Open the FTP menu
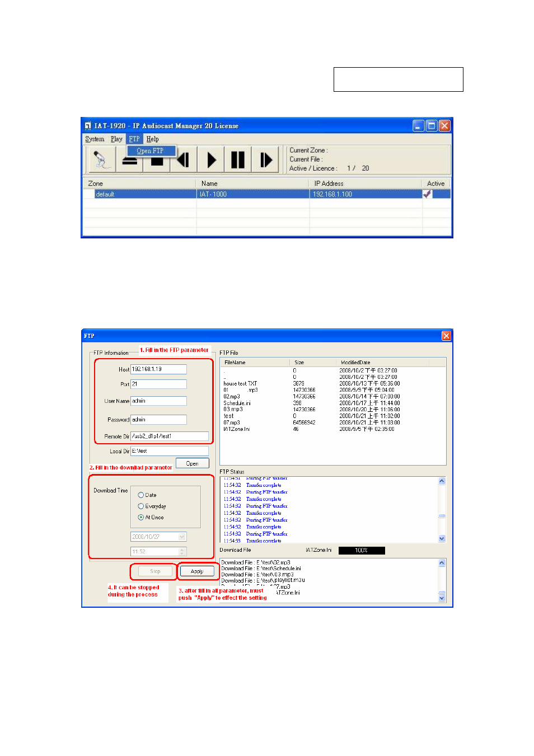Viewport: 534px width, 756px height. tap(134, 139)
